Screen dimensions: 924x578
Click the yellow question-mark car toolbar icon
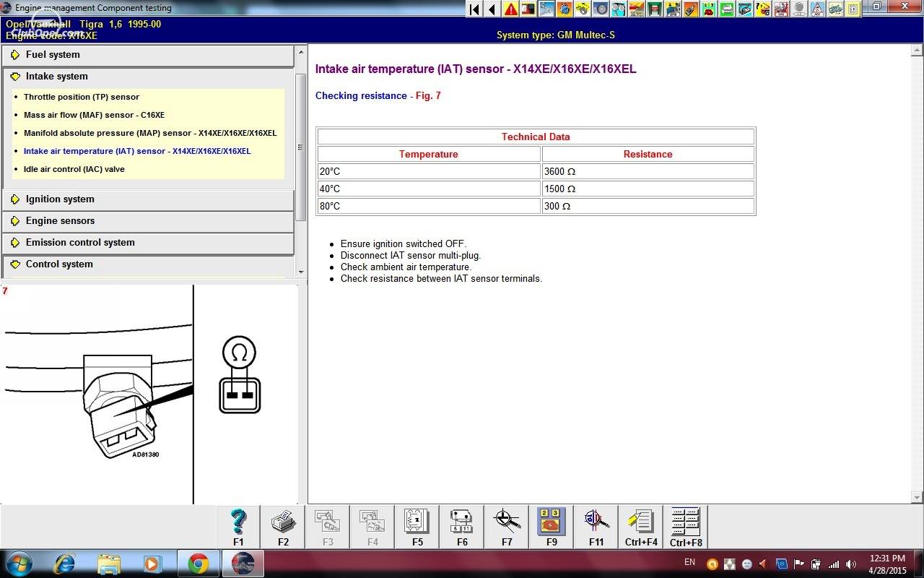point(763,9)
